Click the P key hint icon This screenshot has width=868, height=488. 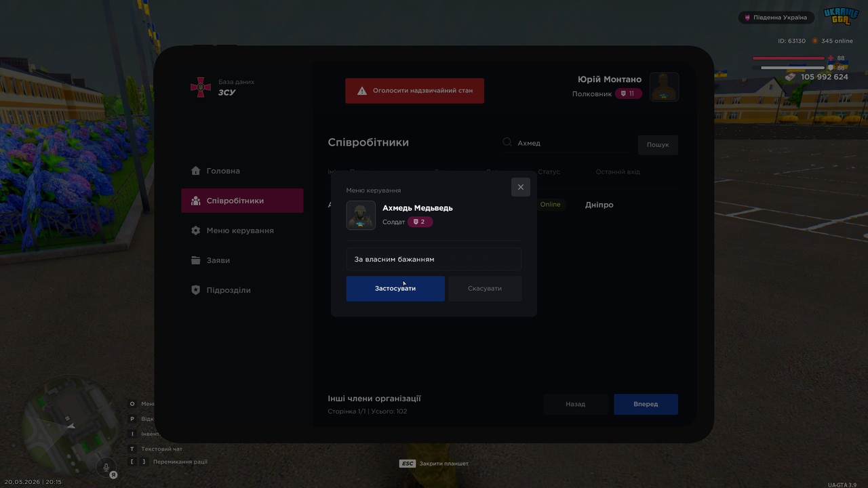coord(132,419)
